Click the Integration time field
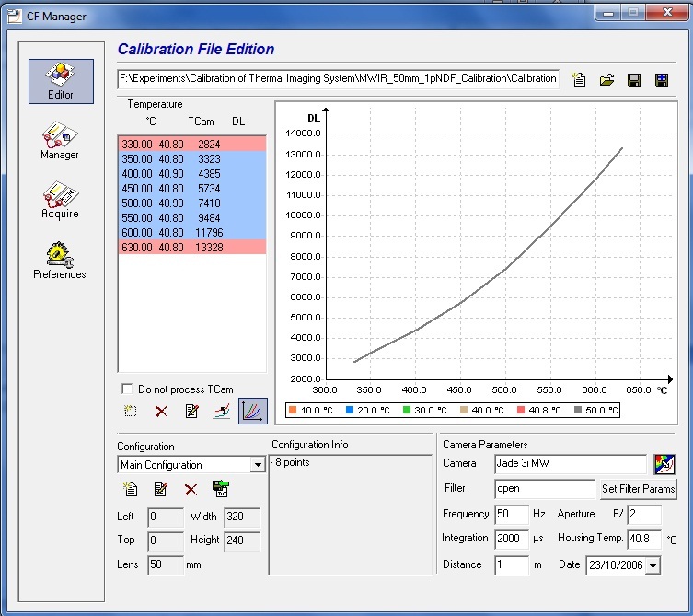 (x=511, y=539)
